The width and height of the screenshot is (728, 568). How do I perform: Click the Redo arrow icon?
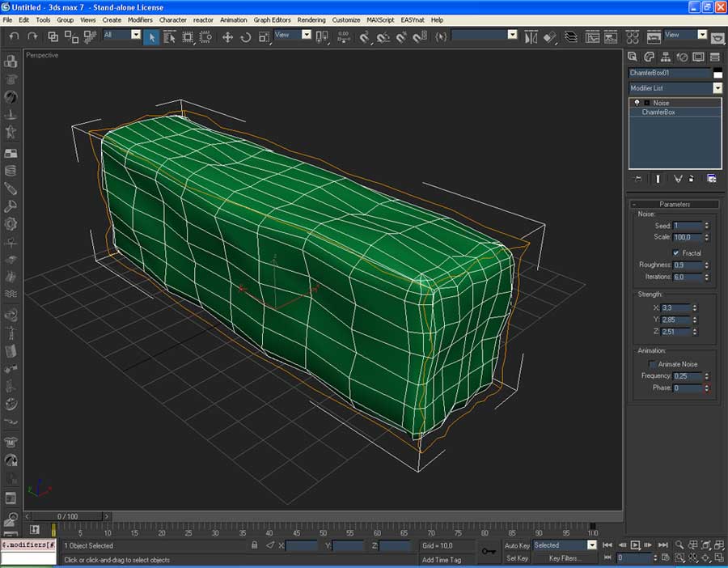pos(32,36)
